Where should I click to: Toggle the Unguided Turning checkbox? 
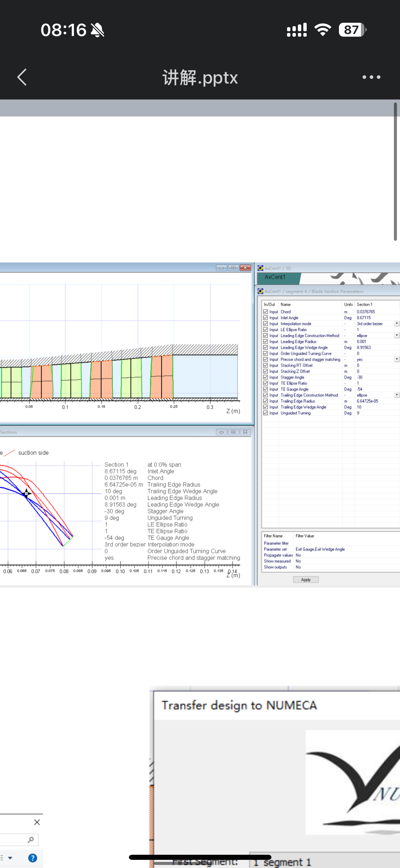coord(266,413)
